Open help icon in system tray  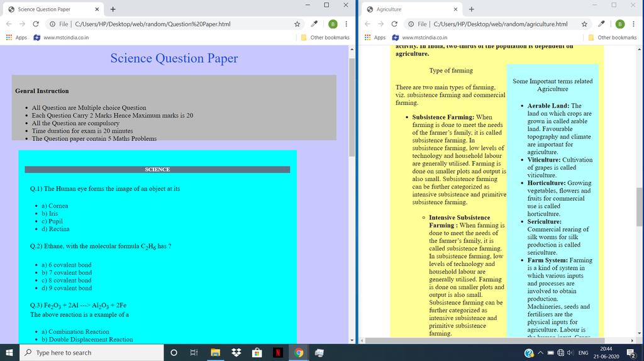529,353
